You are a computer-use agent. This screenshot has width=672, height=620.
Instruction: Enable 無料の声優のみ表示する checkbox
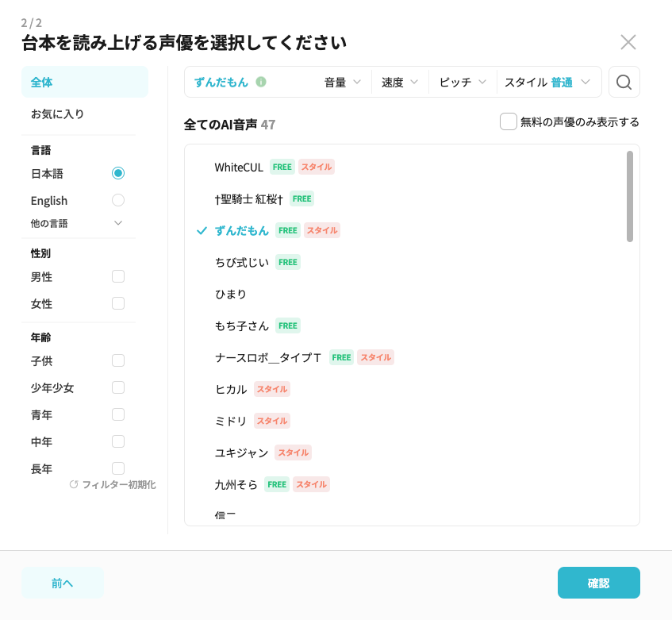point(509,121)
